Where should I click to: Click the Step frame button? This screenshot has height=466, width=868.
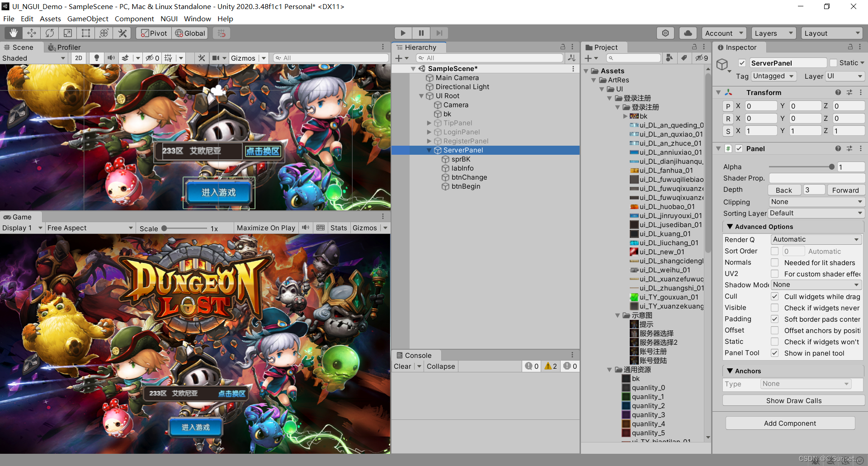(x=439, y=33)
